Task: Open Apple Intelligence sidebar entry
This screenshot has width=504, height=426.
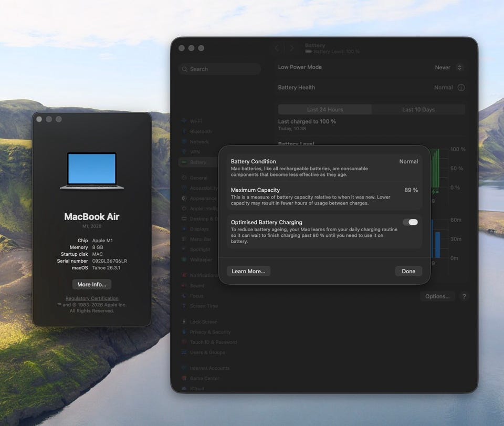Action: [199, 209]
